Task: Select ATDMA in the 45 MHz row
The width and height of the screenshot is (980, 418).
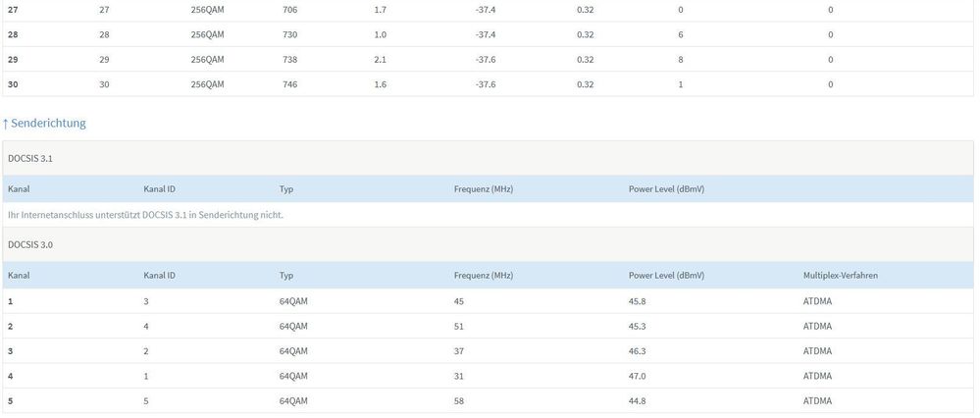Action: 817,301
